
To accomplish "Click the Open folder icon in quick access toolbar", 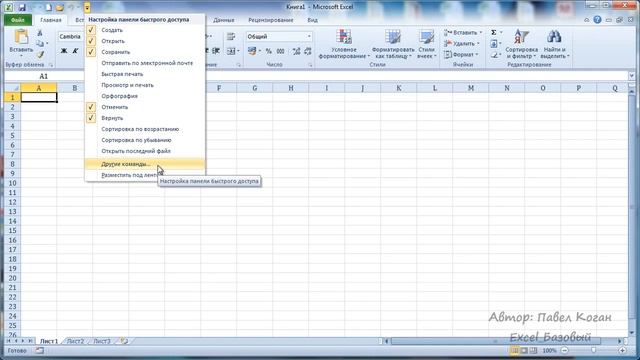I will point(60,7).
